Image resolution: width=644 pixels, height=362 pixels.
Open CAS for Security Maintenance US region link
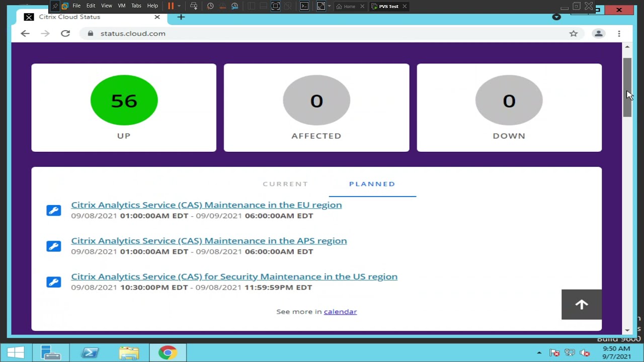coord(234,277)
